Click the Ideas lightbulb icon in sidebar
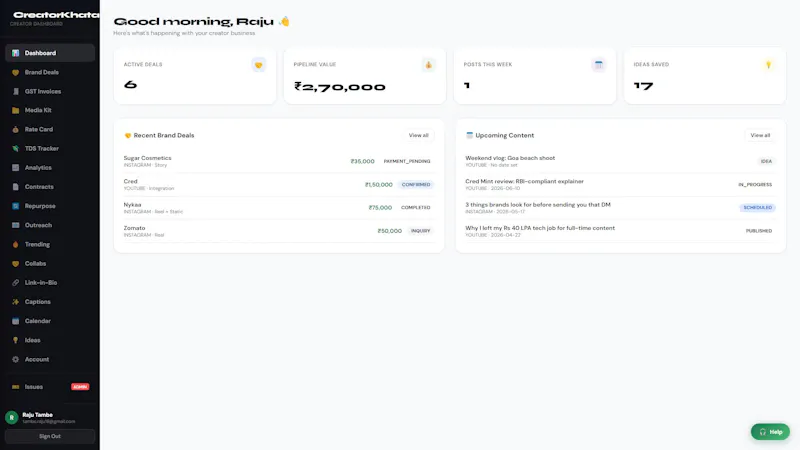Image resolution: width=800 pixels, height=450 pixels. [x=15, y=340]
